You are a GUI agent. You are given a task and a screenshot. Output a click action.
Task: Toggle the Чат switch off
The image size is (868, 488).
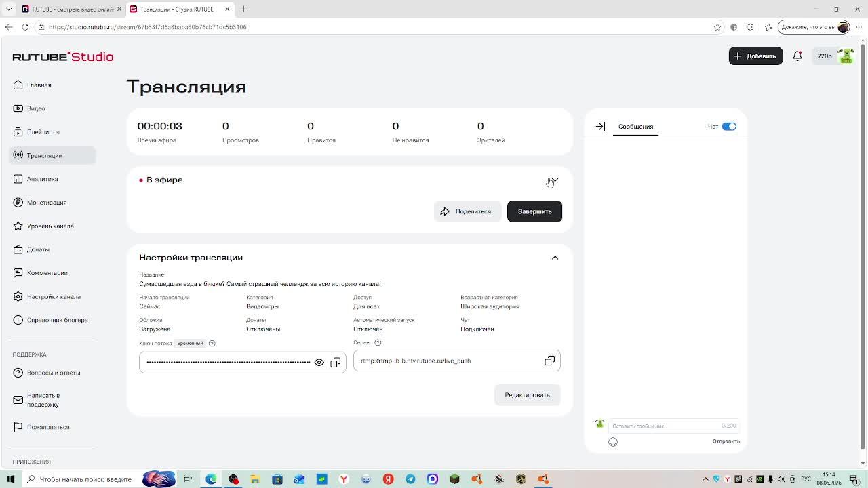pos(729,127)
